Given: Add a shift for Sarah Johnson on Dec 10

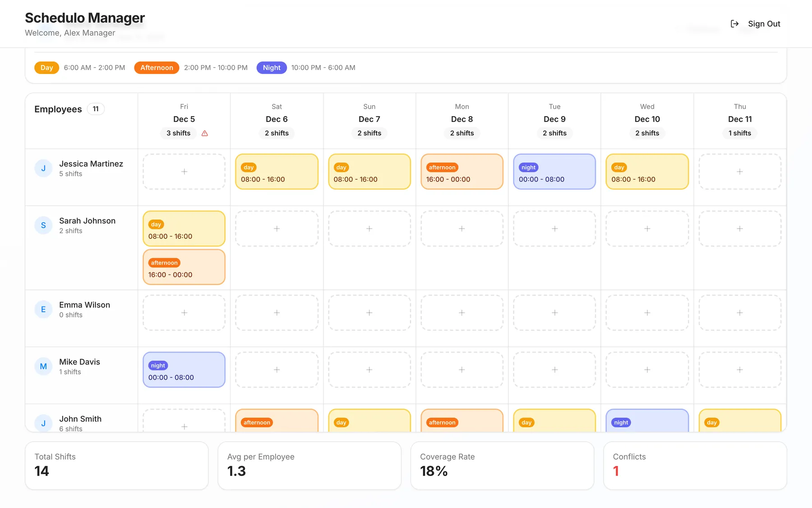Looking at the screenshot, I should [x=647, y=228].
